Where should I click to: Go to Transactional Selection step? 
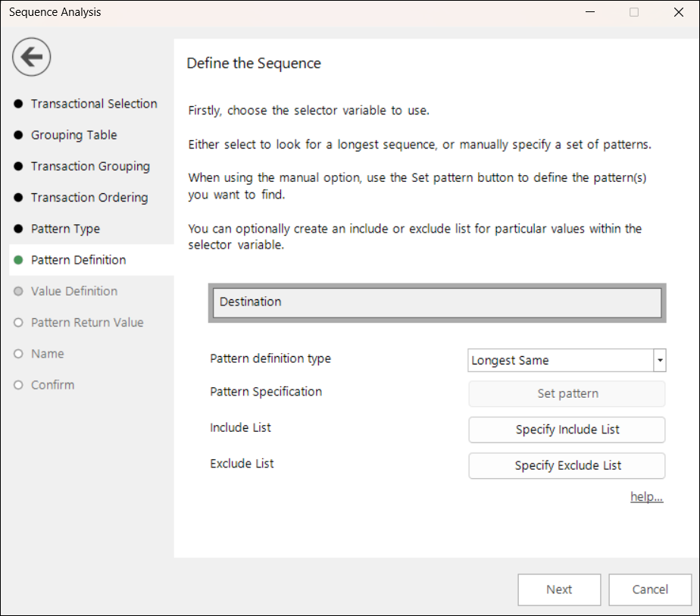click(x=94, y=104)
